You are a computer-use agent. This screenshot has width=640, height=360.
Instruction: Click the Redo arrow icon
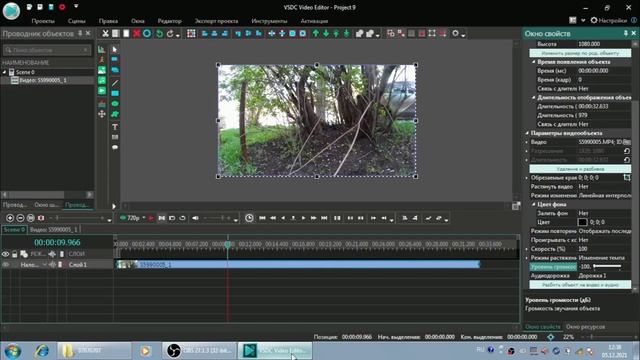pyautogui.click(x=170, y=33)
